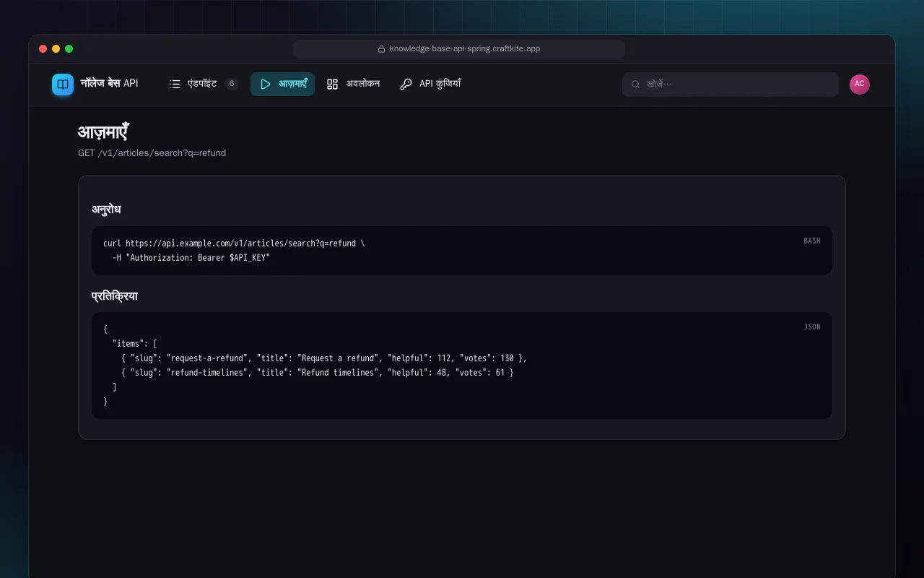924x578 pixels.
Task: Click the API कुंजियाँ key icon
Action: coord(406,84)
